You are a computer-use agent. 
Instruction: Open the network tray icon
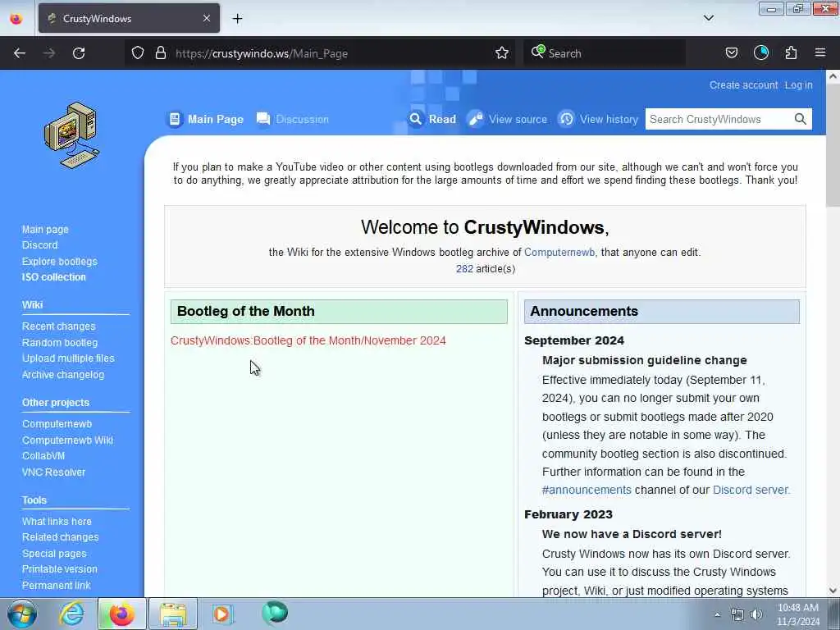click(x=737, y=614)
